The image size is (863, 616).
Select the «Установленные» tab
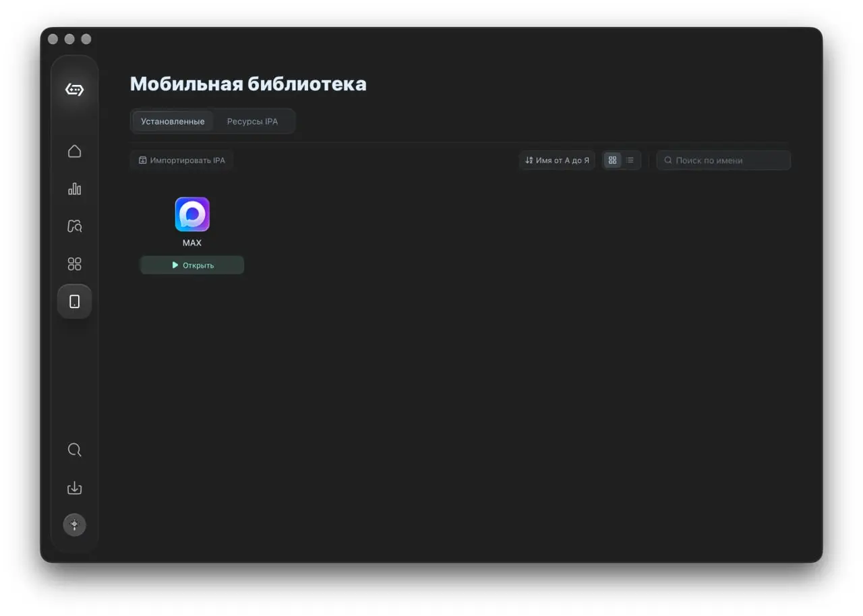[173, 121]
